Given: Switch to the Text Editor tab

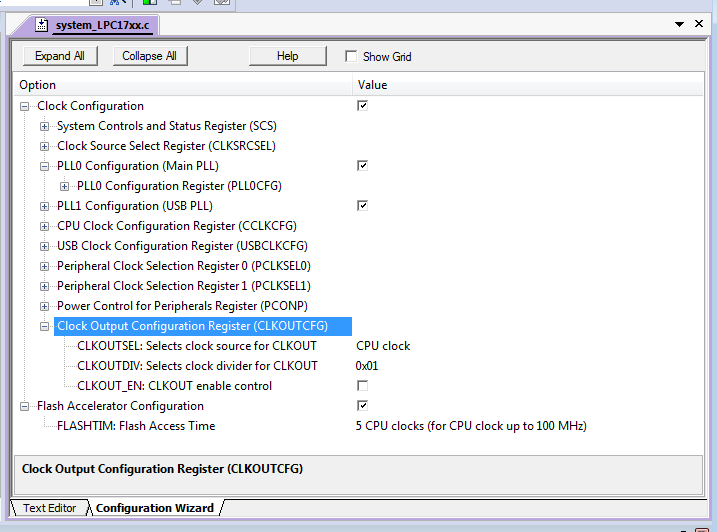Looking at the screenshot, I should point(49,508).
